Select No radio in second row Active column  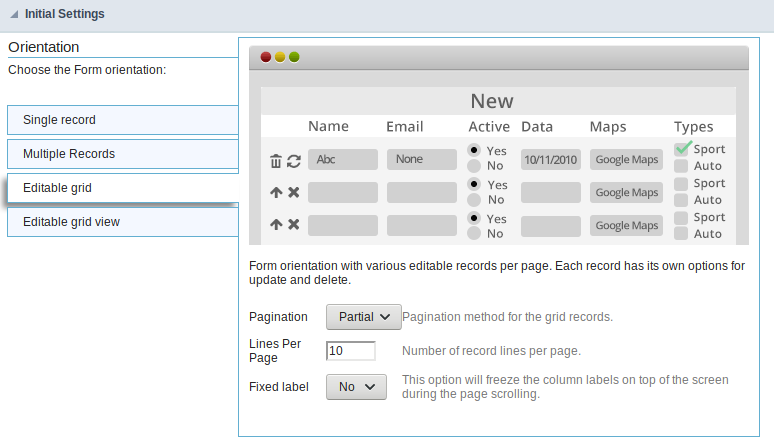coord(474,200)
